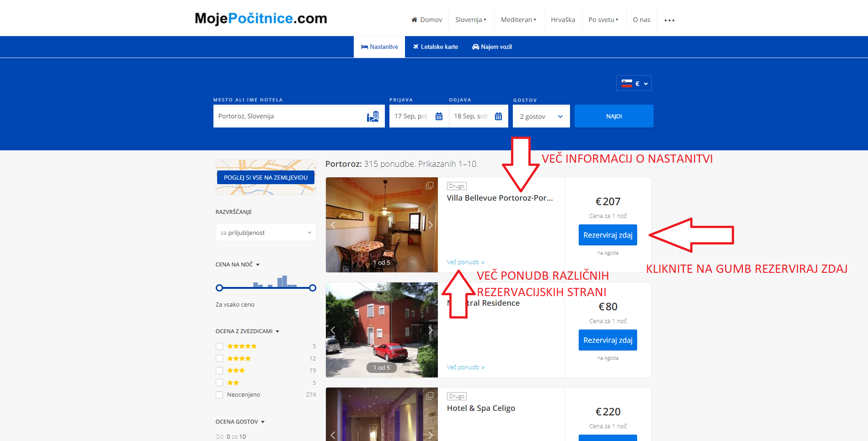The image size is (868, 441).
Task: Switch to the Nastanitve tab
Action: tap(379, 47)
